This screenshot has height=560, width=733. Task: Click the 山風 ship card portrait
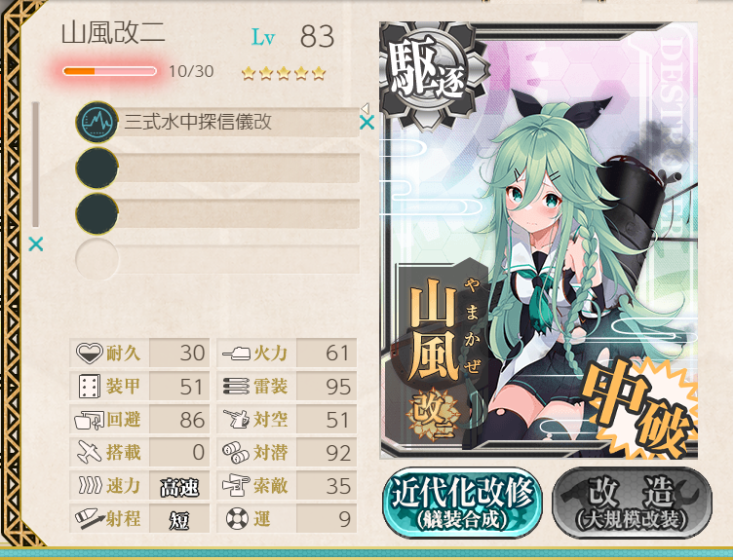(538, 240)
